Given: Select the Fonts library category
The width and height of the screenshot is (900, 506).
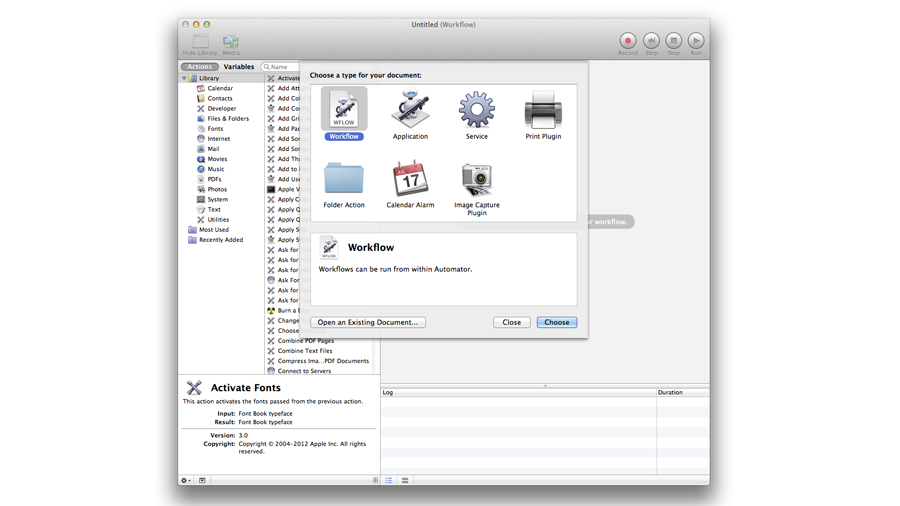Looking at the screenshot, I should pyautogui.click(x=215, y=129).
